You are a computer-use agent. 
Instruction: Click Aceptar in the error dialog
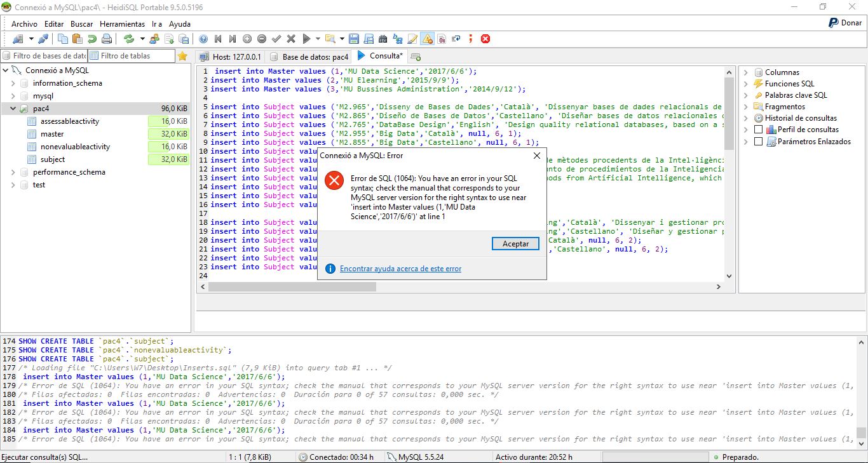coord(515,244)
